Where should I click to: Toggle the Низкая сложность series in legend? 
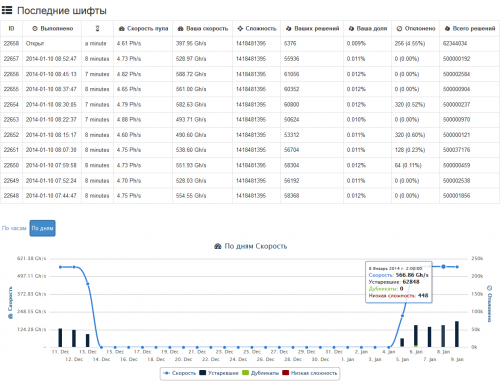click(x=310, y=373)
